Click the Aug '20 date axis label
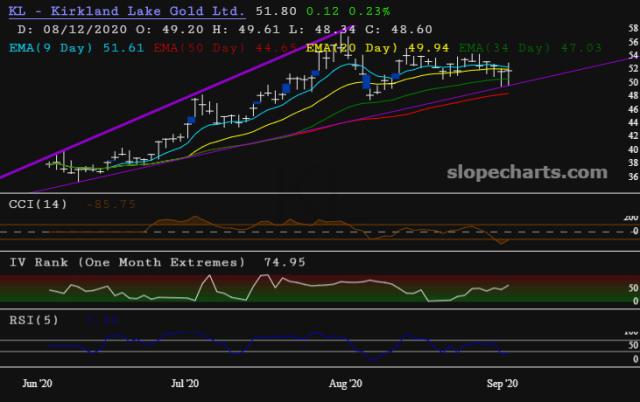640x402 pixels. tap(345, 383)
